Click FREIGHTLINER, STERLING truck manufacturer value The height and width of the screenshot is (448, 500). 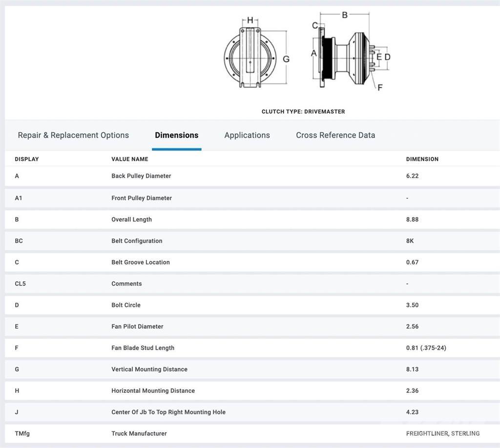(x=443, y=433)
